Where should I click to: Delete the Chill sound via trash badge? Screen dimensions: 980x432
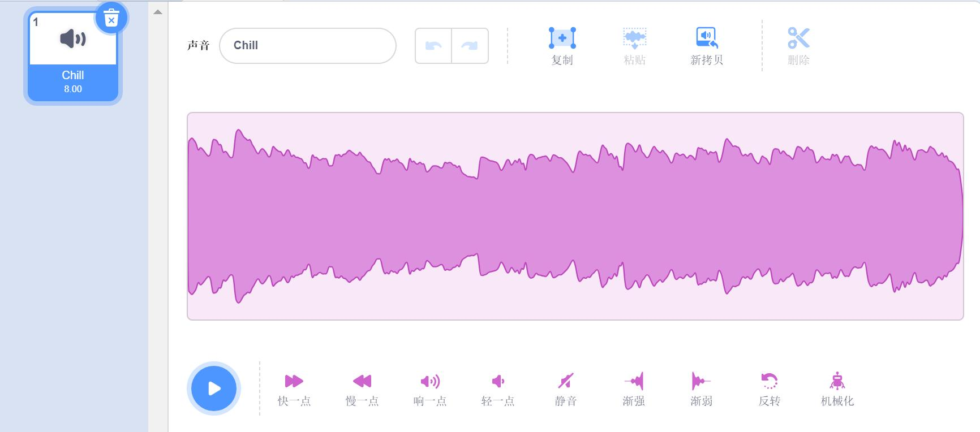[111, 19]
